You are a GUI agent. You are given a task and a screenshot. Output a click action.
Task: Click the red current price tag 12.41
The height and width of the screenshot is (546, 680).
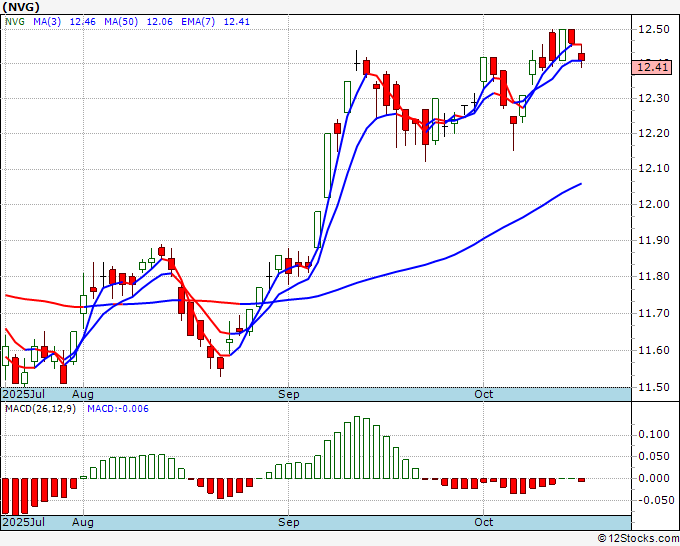(652, 67)
